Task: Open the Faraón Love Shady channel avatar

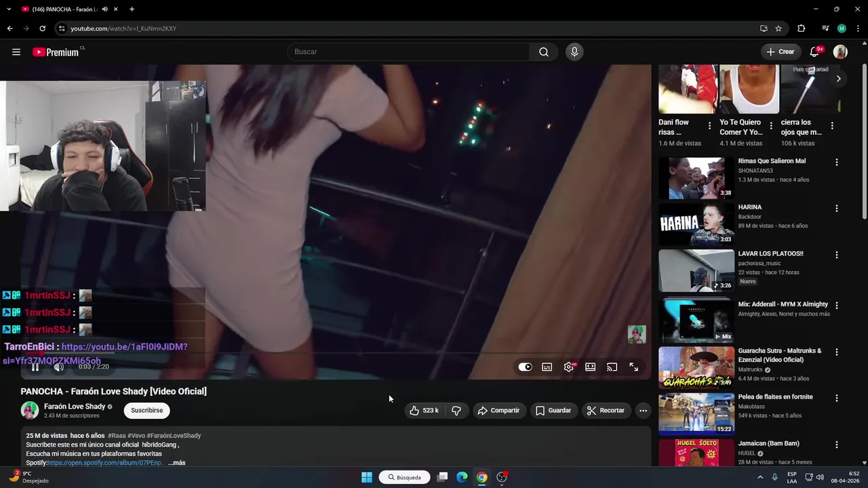Action: point(30,410)
